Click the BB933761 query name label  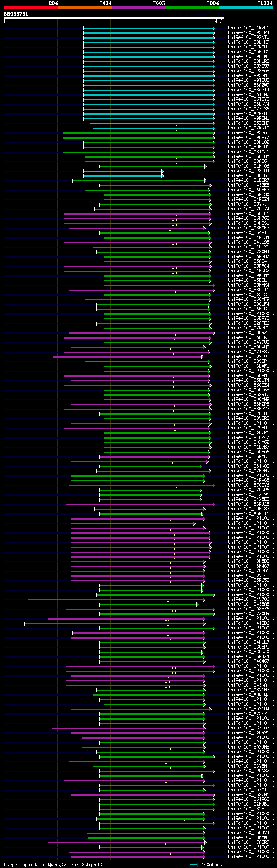(x=16, y=14)
